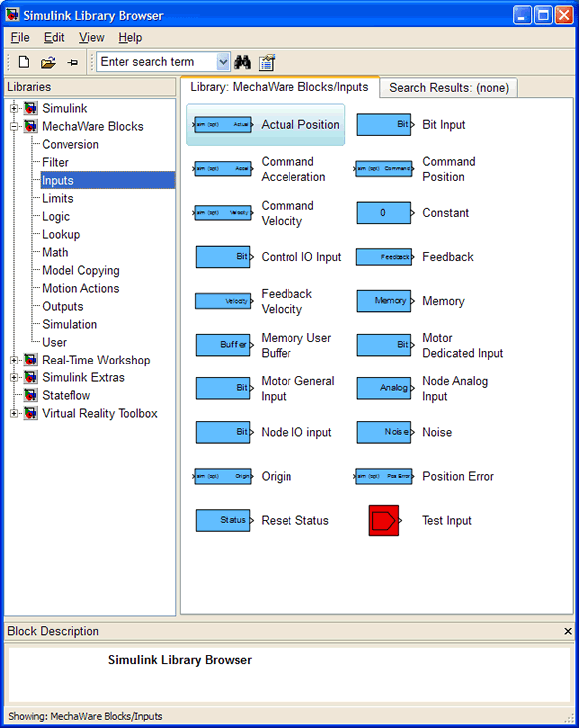
Task: Click the Noise block name text
Action: tap(437, 432)
